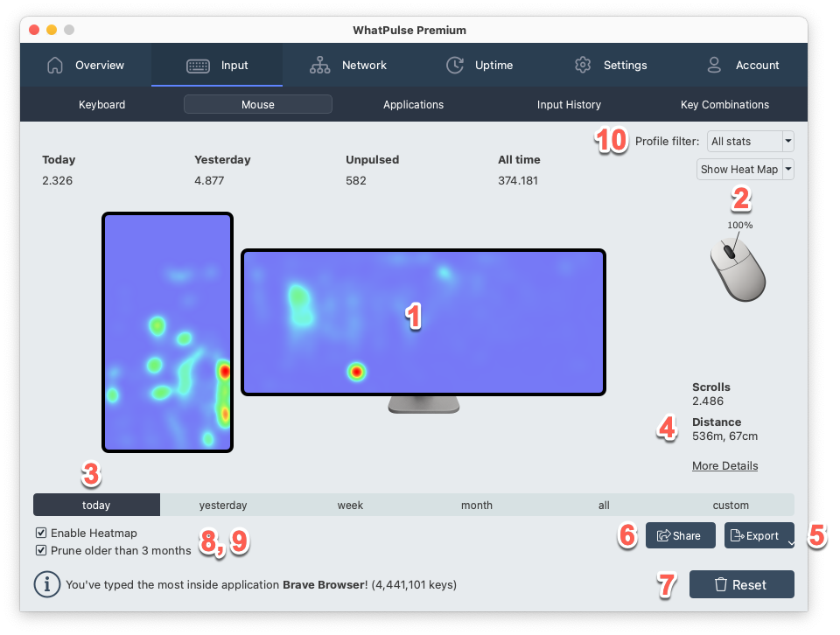Click the info circle icon
This screenshot has width=840, height=635.
click(46, 584)
